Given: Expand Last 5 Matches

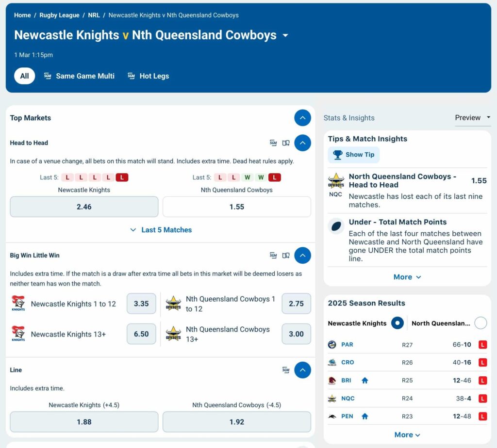Looking at the screenshot, I should pos(160,229).
